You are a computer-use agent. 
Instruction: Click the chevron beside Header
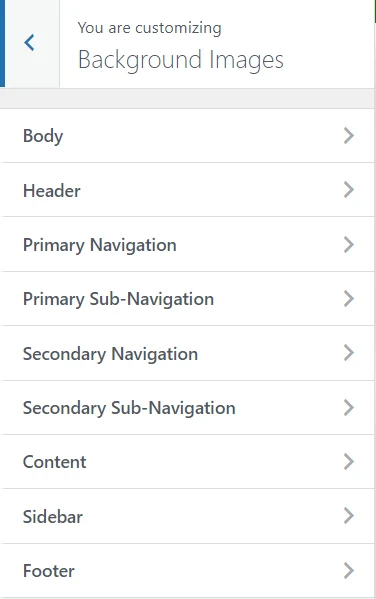pyautogui.click(x=349, y=190)
